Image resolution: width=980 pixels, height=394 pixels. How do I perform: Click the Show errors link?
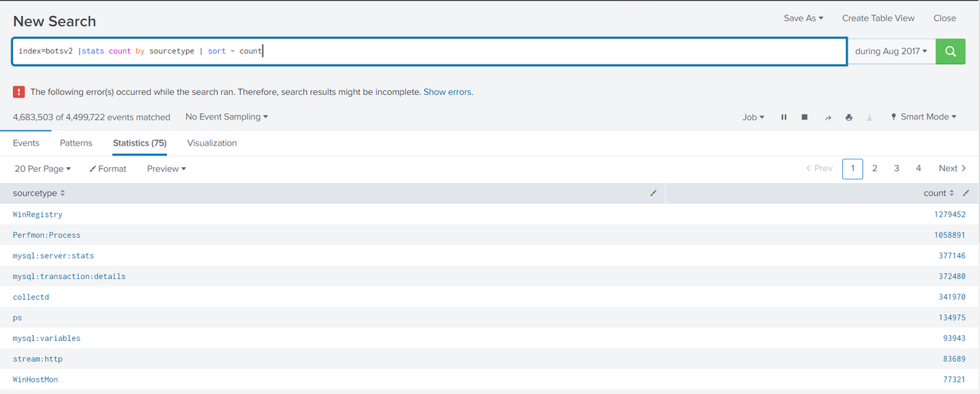[x=448, y=92]
